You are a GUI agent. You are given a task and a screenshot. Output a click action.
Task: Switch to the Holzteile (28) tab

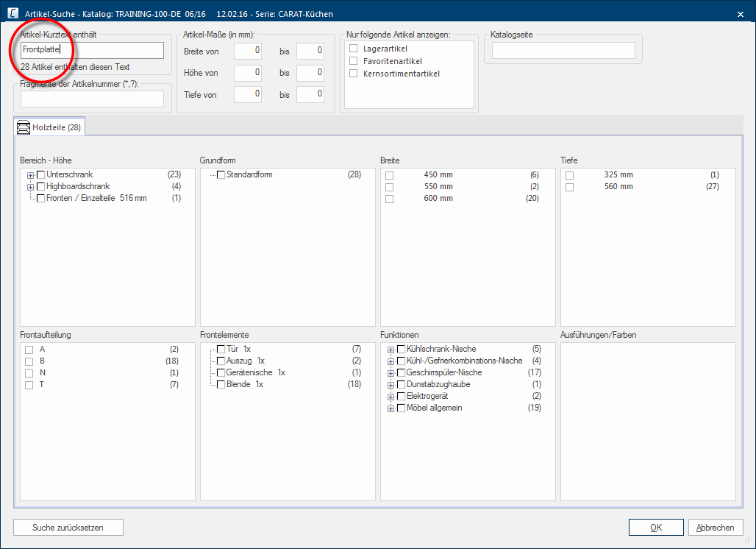[50, 127]
